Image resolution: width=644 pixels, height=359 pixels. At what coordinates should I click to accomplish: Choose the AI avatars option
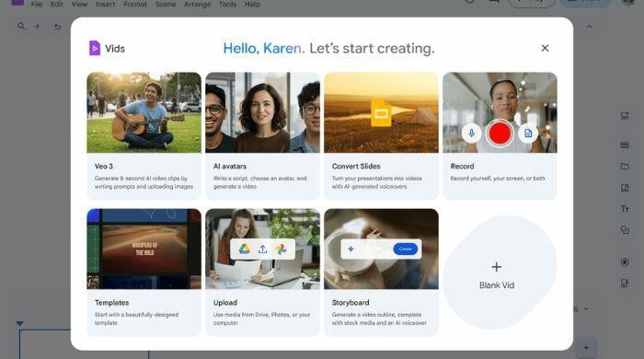(262, 135)
